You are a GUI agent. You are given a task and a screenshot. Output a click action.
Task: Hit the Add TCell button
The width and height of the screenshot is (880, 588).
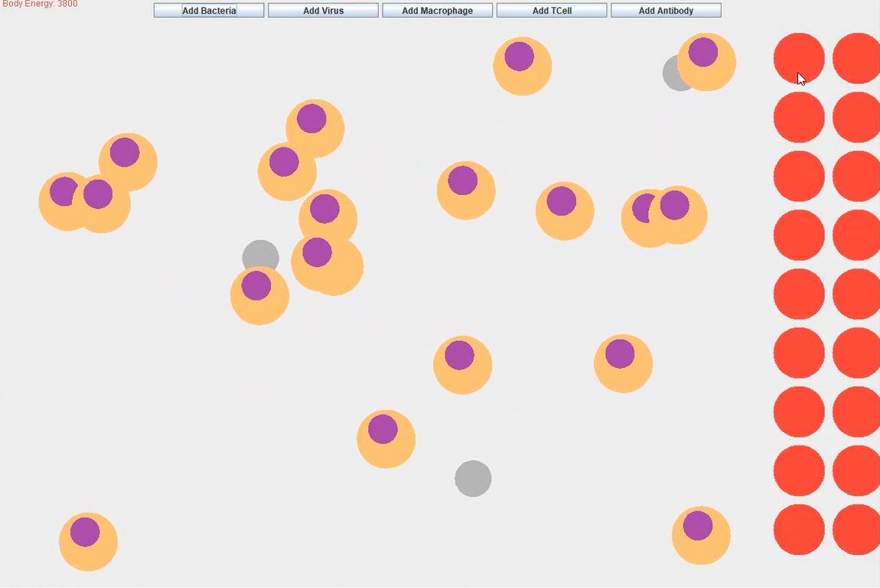click(552, 11)
